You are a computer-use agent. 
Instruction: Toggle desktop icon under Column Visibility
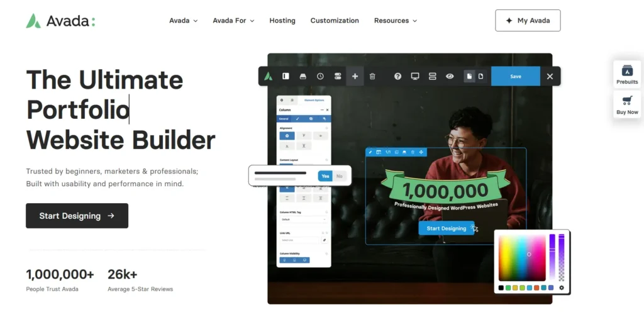[x=304, y=260]
